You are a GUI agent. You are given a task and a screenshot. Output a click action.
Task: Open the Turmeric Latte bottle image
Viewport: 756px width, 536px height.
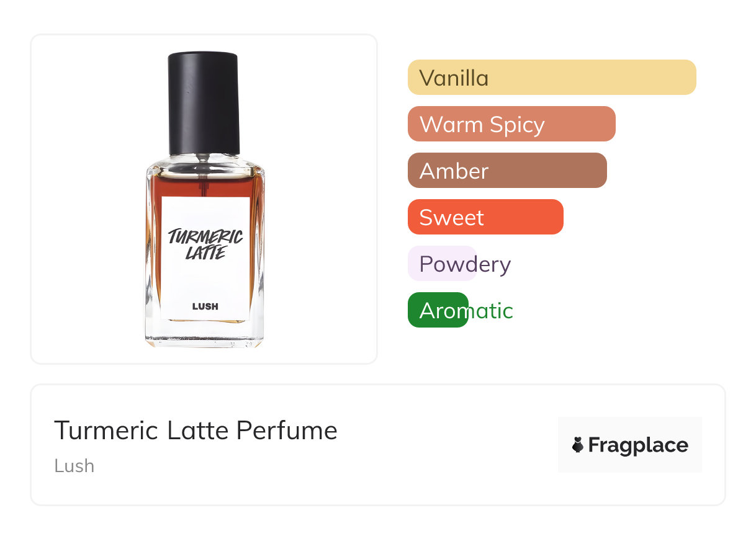(204, 199)
